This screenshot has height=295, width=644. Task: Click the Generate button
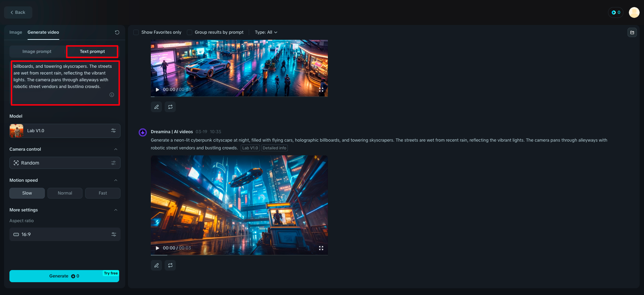(x=64, y=276)
